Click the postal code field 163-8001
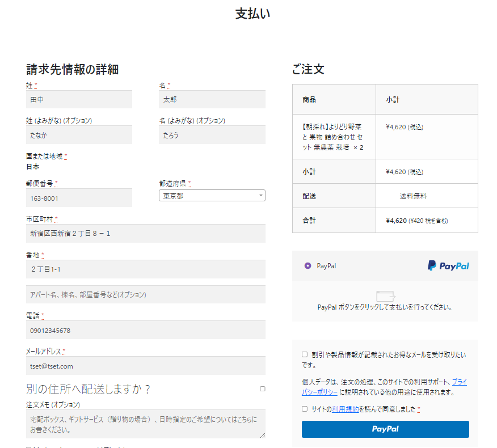The width and height of the screenshot is (497, 448). point(79,198)
